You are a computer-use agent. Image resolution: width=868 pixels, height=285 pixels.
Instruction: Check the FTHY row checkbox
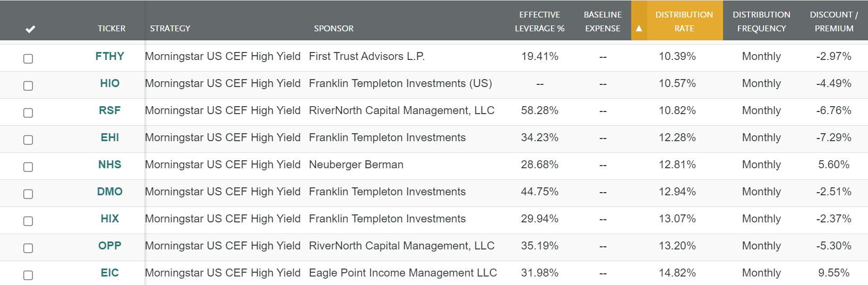click(28, 59)
